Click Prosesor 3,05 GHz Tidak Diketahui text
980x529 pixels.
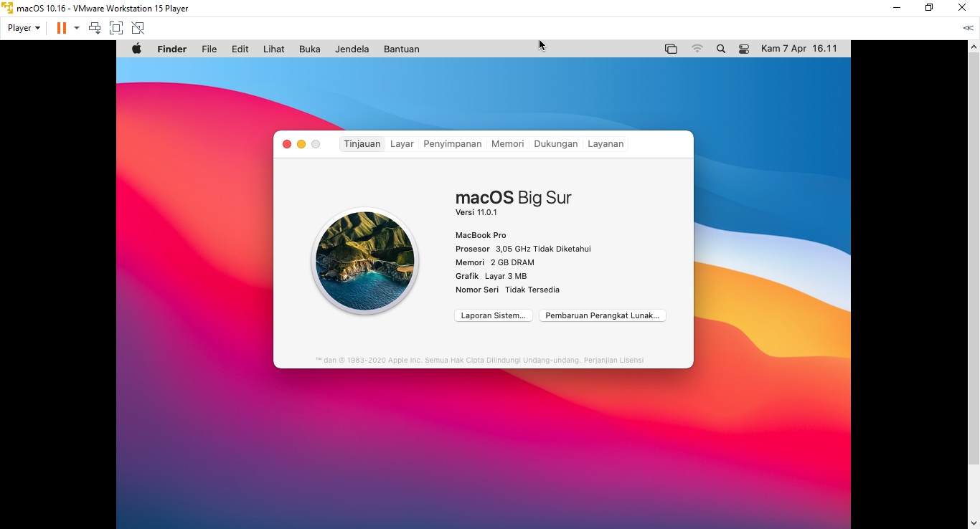pos(523,249)
